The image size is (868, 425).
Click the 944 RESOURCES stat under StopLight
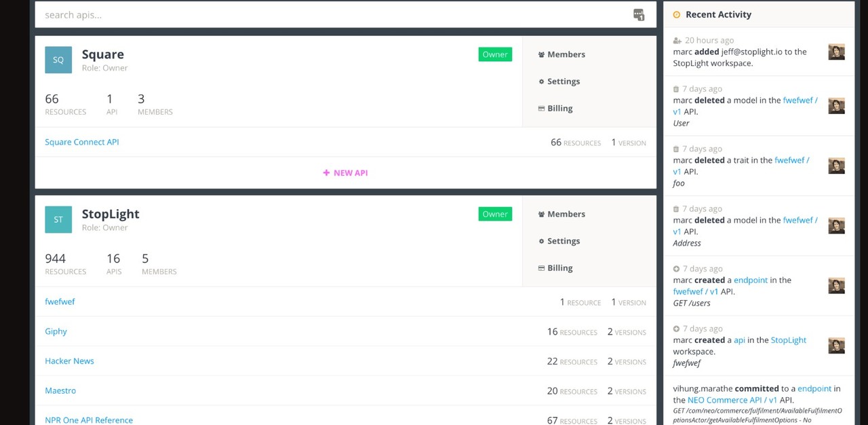[65, 263]
